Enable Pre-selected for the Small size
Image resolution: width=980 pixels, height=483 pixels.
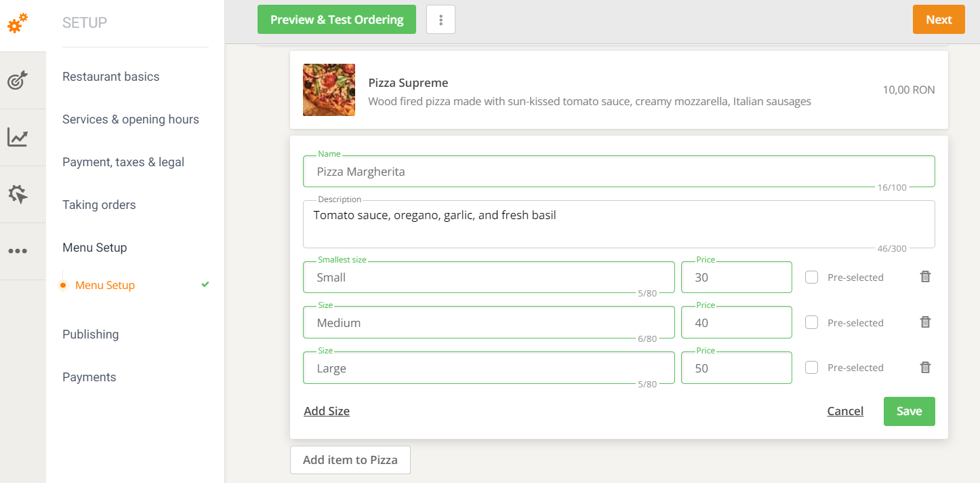click(x=811, y=277)
